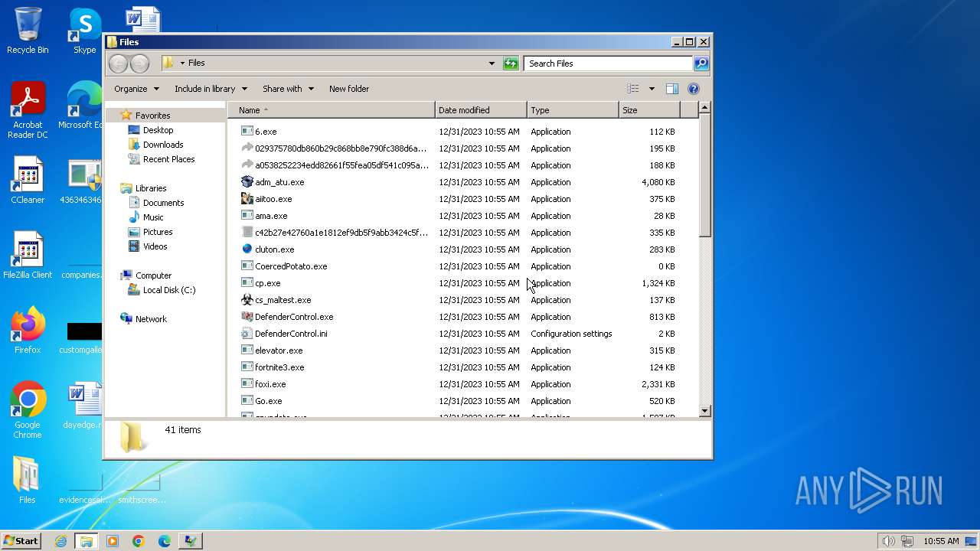Open Acrobat Reader DC desktop shortcut

pos(28,110)
